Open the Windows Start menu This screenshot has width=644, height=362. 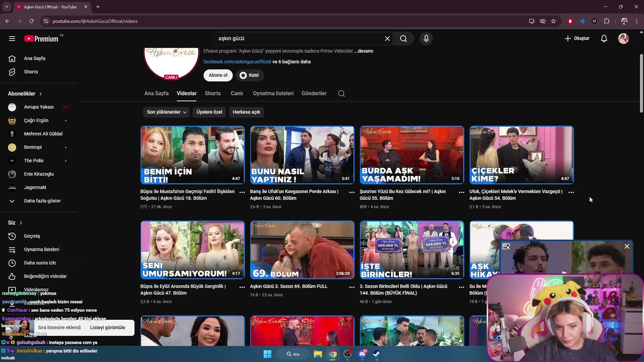point(268,354)
